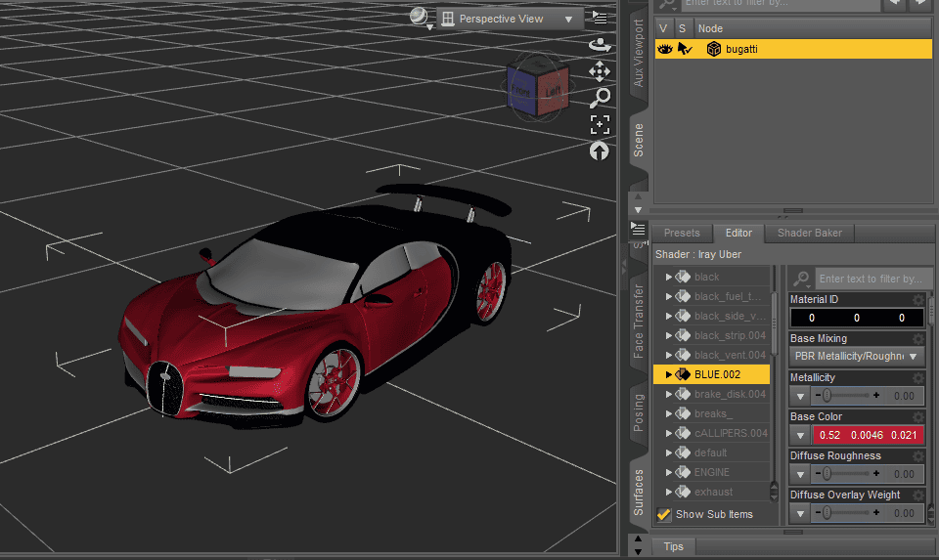Click the Metallicity slider
Screen dimensions: 939x560
(846, 396)
